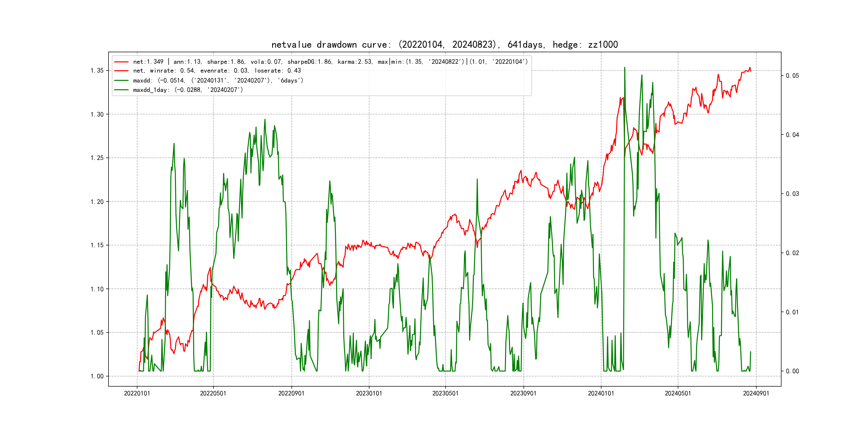Click the 20240501 x-axis date label
Image resolution: width=868 pixels, height=434 pixels.
(678, 393)
